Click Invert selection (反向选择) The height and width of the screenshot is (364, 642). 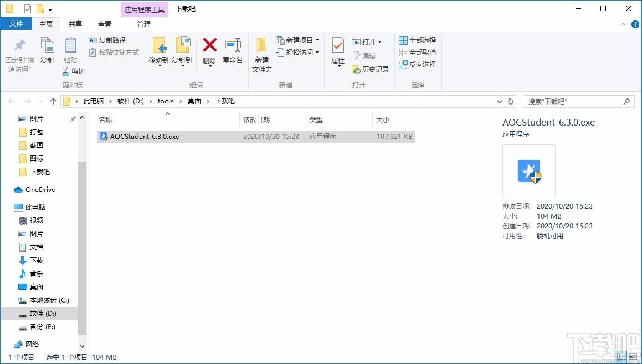tap(417, 65)
